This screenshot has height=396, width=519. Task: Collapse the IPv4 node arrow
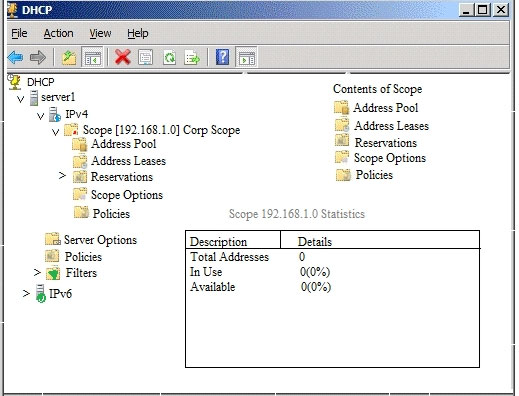(x=41, y=116)
